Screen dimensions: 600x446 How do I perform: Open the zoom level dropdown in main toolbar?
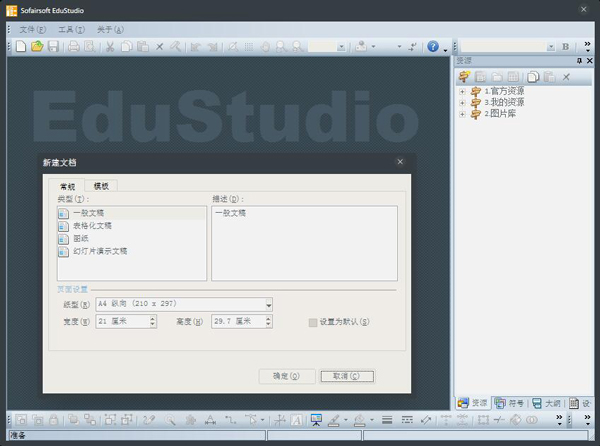[x=341, y=47]
